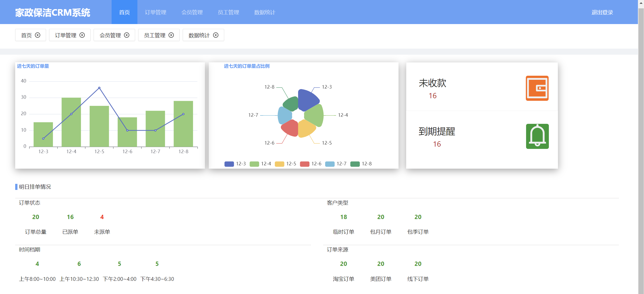This screenshot has width=644, height=294.
Task: Click the light blue 12-7 pie slice
Action: [284, 115]
